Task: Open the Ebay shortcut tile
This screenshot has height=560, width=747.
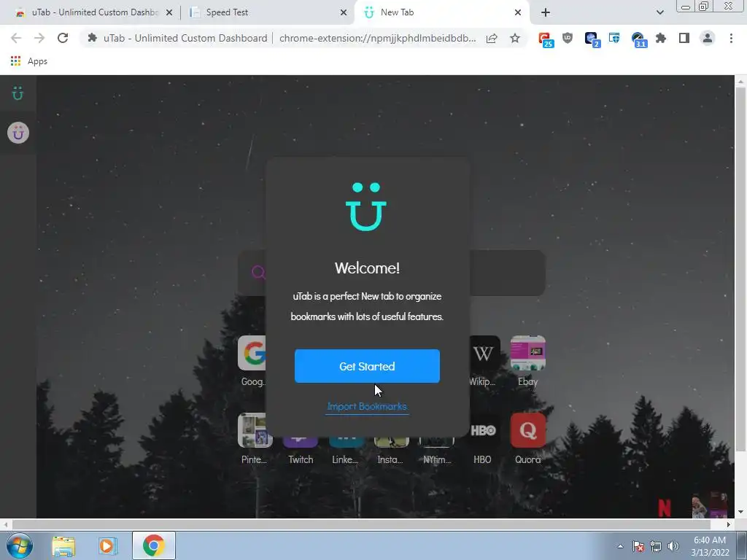Action: pyautogui.click(x=528, y=353)
